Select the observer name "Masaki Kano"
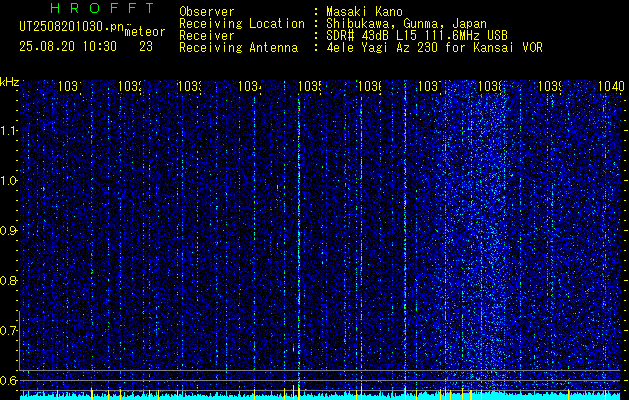The width and height of the screenshot is (629, 400). pyautogui.click(x=364, y=11)
